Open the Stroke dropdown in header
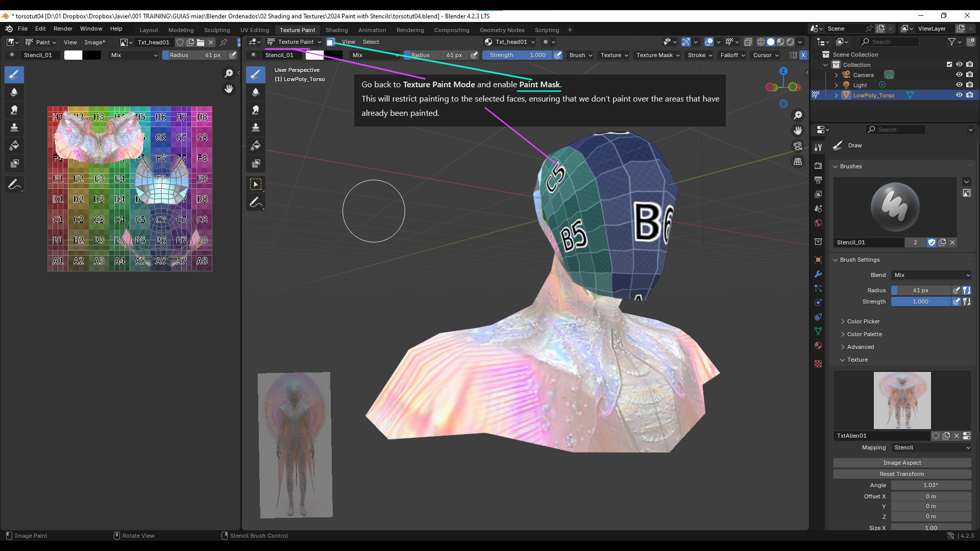 pyautogui.click(x=700, y=55)
